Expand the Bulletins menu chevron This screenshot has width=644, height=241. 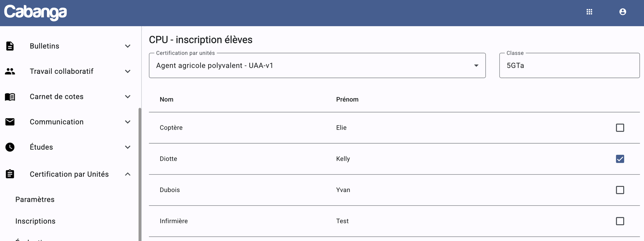[x=128, y=46]
